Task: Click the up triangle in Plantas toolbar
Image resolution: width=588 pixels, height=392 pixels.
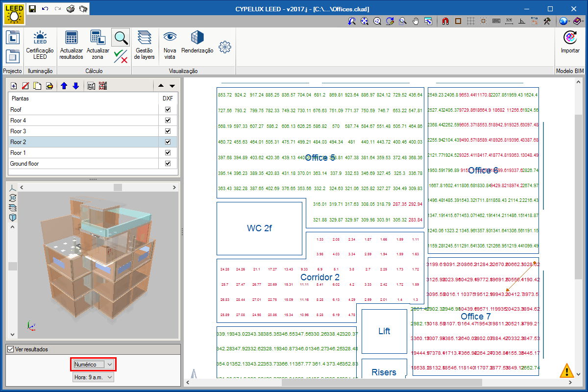Action: click(x=161, y=86)
